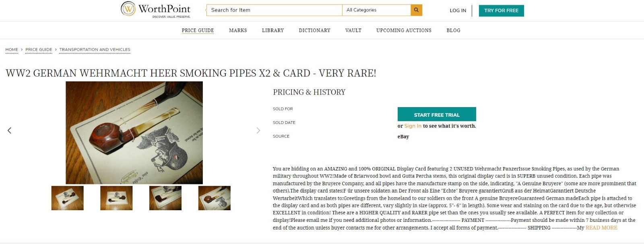Click the LOG IN link
This screenshot has height=244, width=644.
coord(458,11)
